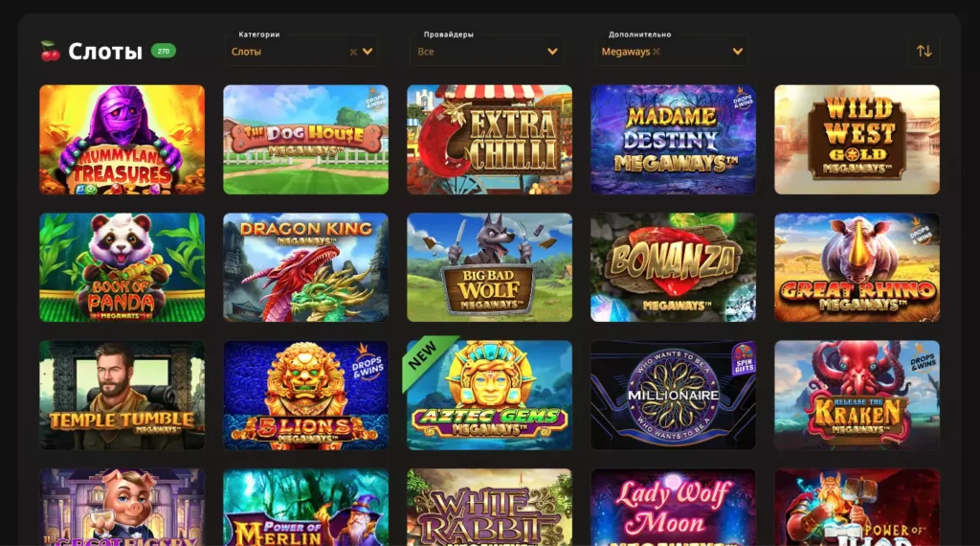980x546 pixels.
Task: Clear the Слоты category with the x icon
Action: coord(353,52)
